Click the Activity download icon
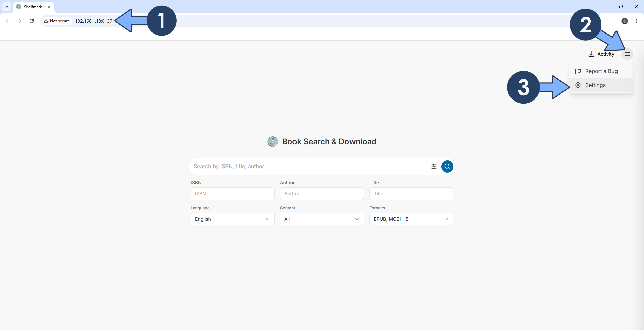Screen dimensions: 644x330 point(591,54)
